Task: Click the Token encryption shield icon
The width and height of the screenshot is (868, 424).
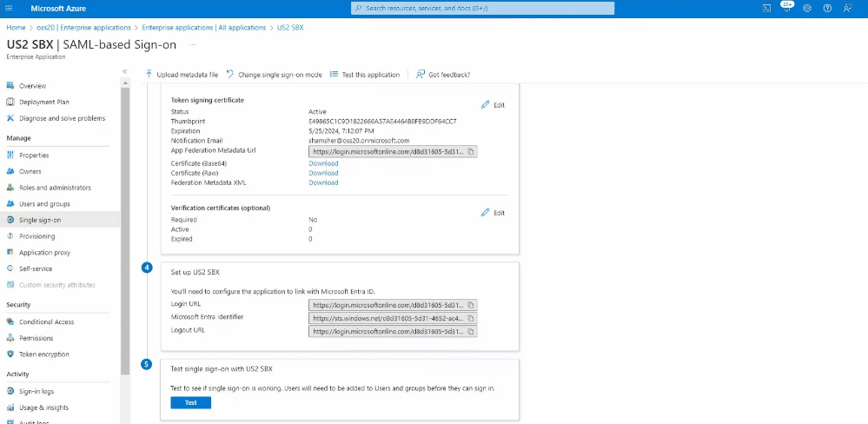Action: click(x=10, y=354)
